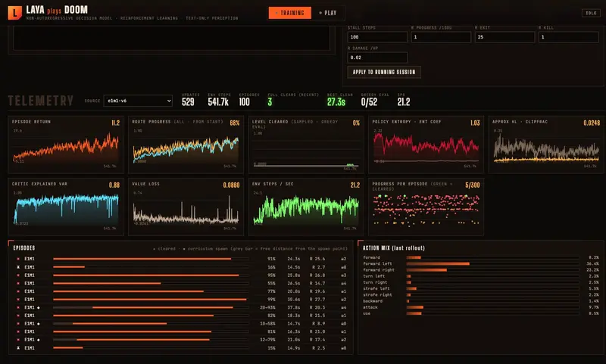
Task: Click episode duration 37.8s
Action: tap(294, 308)
